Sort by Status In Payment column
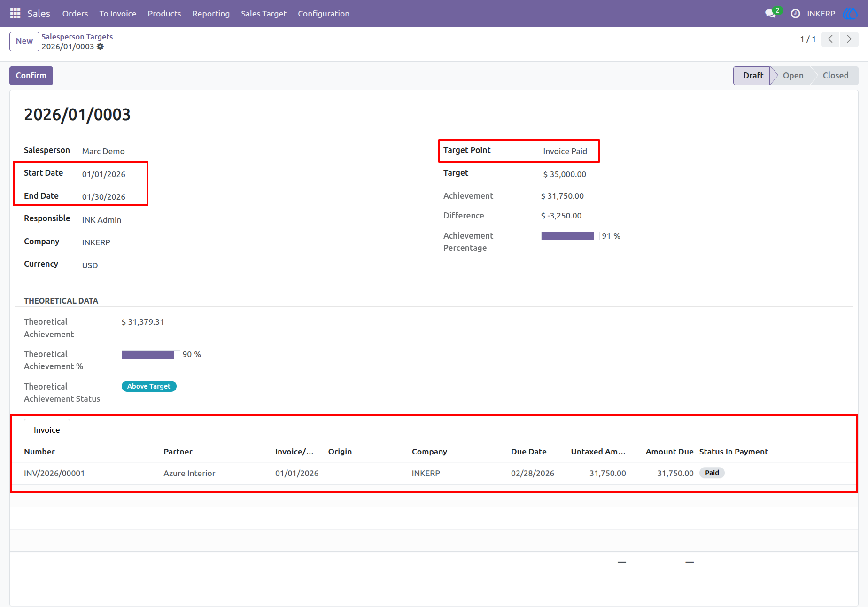The height and width of the screenshot is (608, 868). click(x=734, y=452)
